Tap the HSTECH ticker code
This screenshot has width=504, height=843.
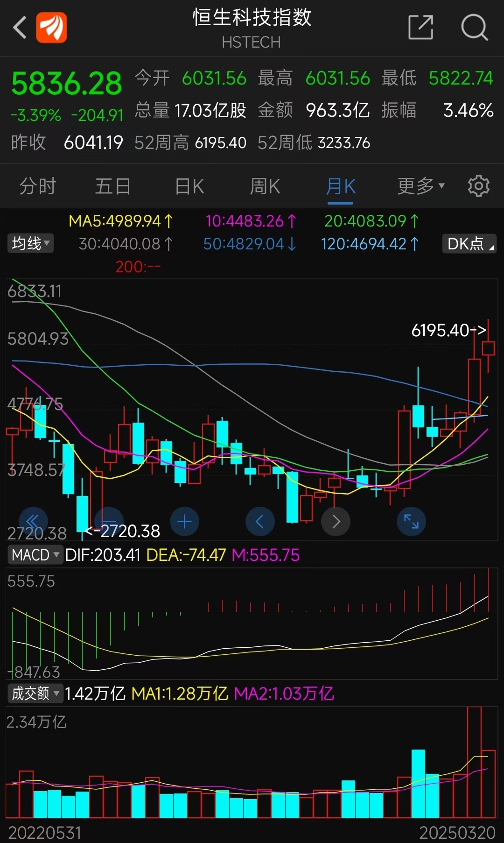(x=251, y=43)
